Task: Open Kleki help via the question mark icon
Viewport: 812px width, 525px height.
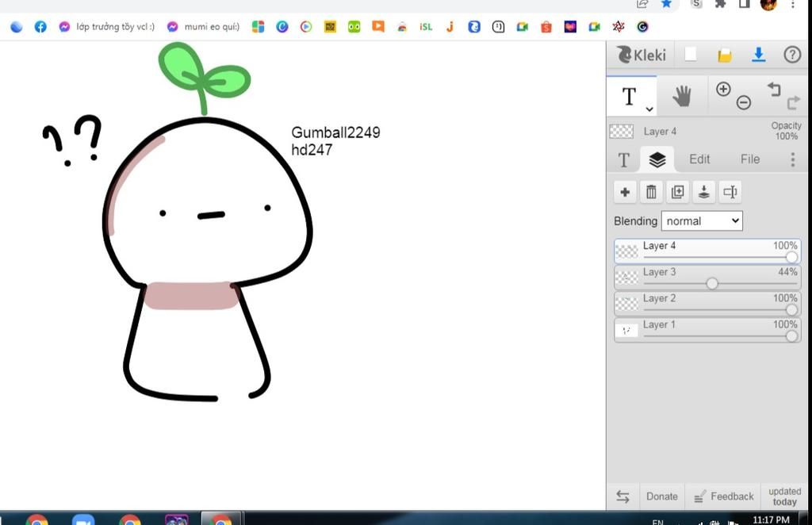Action: (792, 55)
